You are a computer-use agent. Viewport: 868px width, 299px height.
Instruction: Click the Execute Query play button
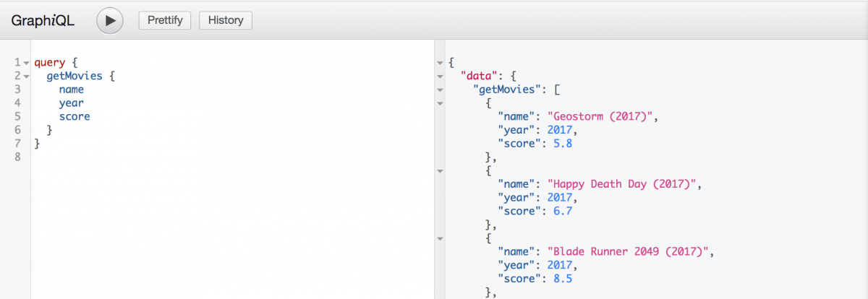[110, 20]
